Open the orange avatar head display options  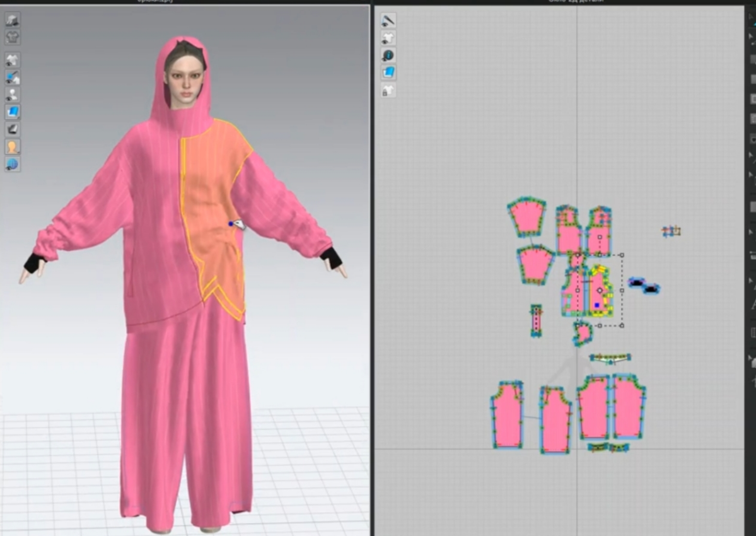[13, 147]
